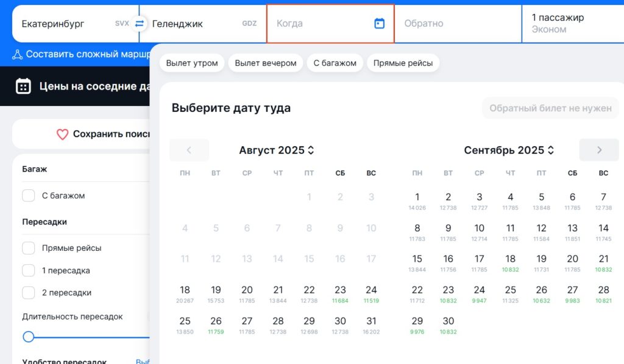Image resolution: width=624 pixels, height=364 pixels.
Task: Select the С багажом quick filter chip
Action: [335, 62]
